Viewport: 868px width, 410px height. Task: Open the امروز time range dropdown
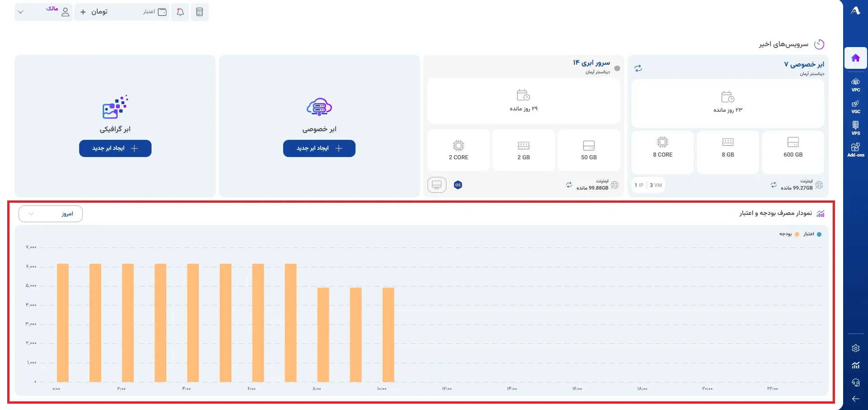(x=51, y=214)
